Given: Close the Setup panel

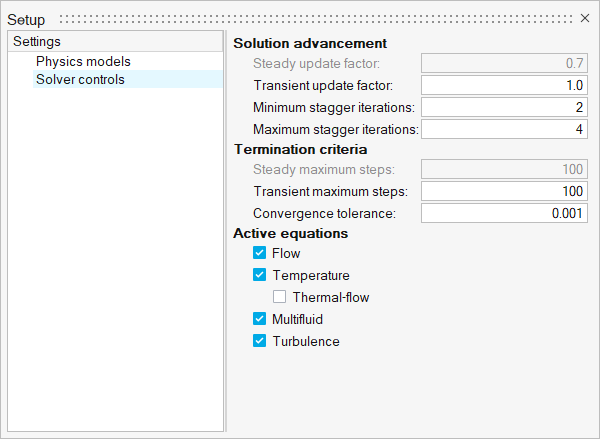Looking at the screenshot, I should coord(586,18).
